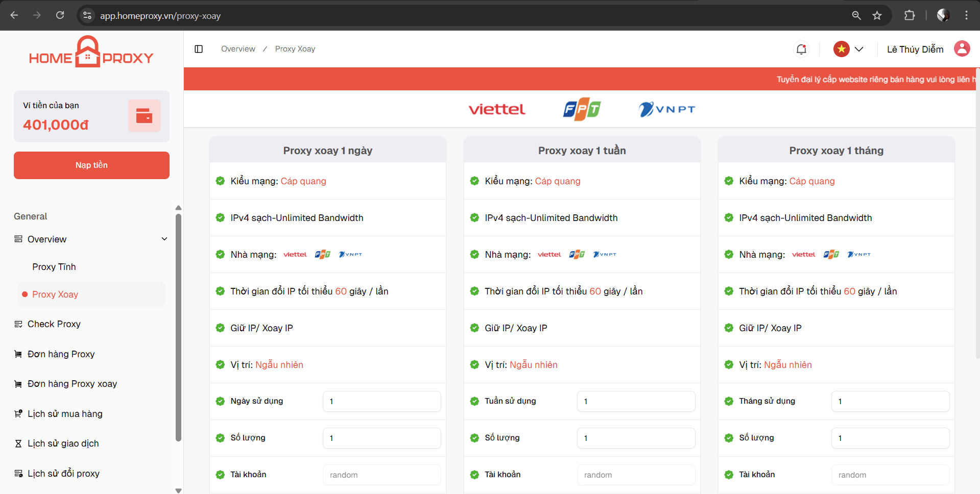Screen dimensions: 980x494
Task: Go to Proxy Tĩnh page
Action: 54,267
